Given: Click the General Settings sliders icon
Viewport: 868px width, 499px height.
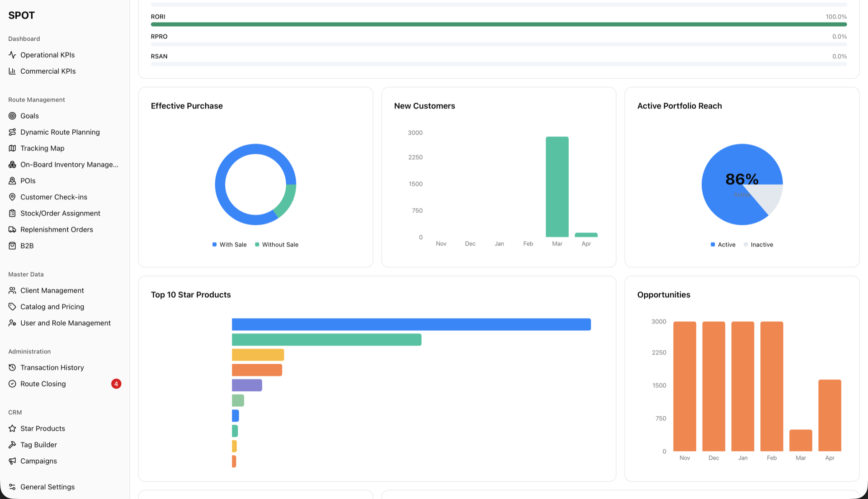Looking at the screenshot, I should pyautogui.click(x=12, y=487).
